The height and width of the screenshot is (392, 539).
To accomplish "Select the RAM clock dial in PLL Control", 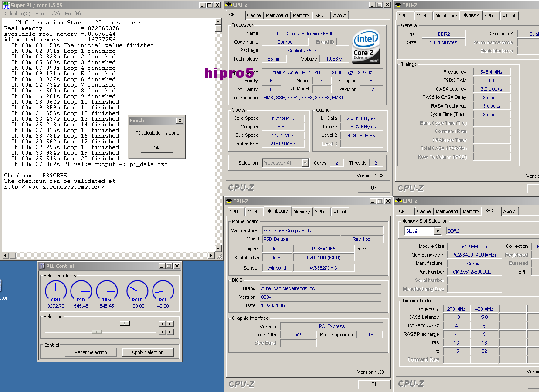I will coord(107,291).
